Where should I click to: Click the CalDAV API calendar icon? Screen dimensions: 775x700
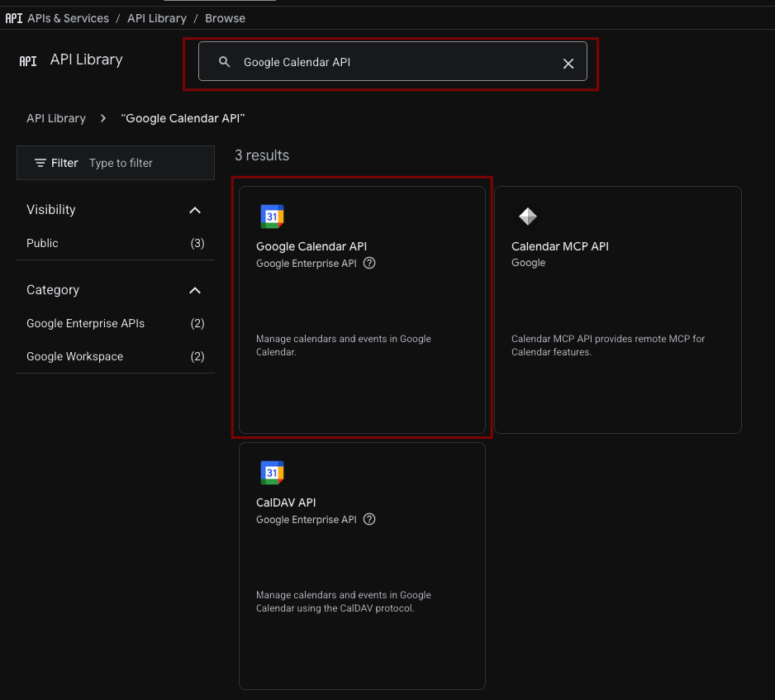pos(272,472)
